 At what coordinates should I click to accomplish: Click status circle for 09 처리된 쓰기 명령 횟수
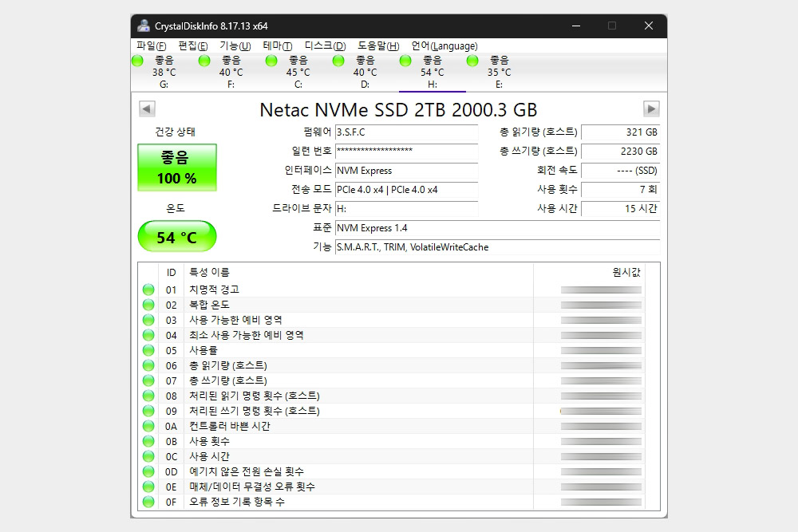pyautogui.click(x=148, y=411)
